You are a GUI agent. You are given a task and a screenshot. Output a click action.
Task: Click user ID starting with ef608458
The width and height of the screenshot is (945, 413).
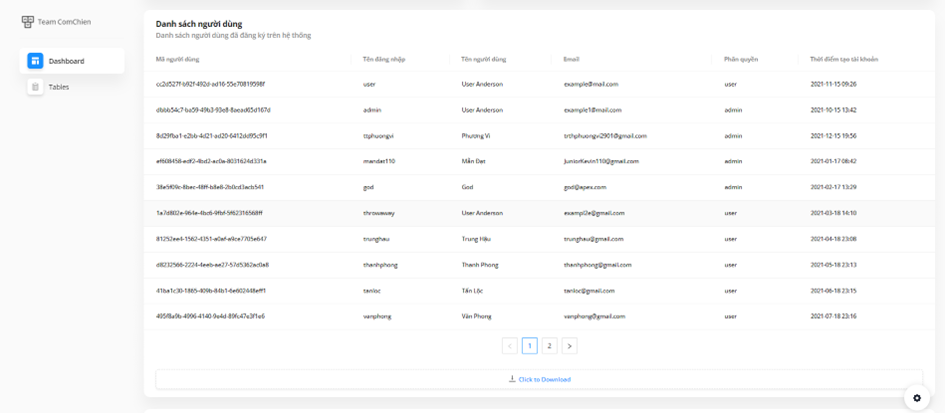(x=211, y=162)
